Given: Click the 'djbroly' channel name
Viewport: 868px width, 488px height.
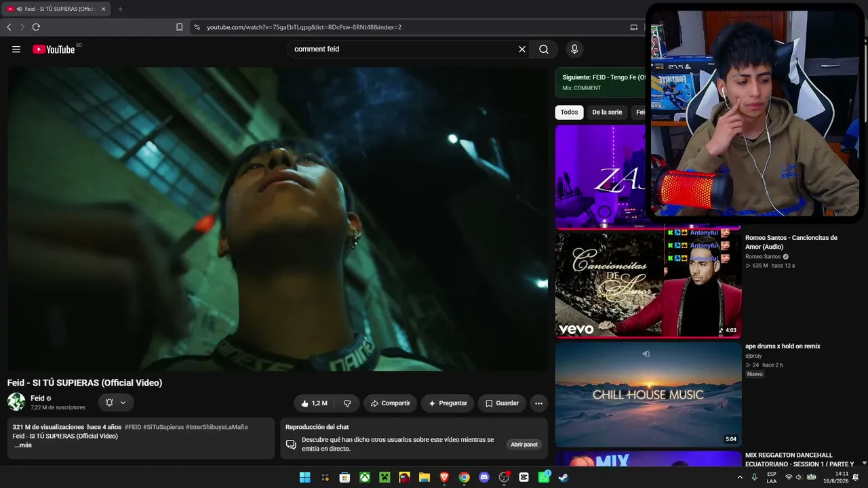Looking at the screenshot, I should click(753, 356).
